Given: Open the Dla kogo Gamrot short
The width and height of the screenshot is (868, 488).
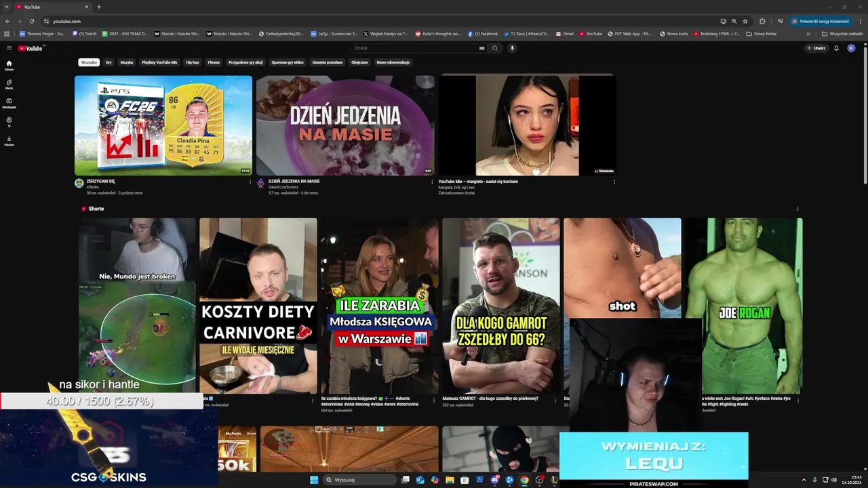Looking at the screenshot, I should click(x=501, y=306).
